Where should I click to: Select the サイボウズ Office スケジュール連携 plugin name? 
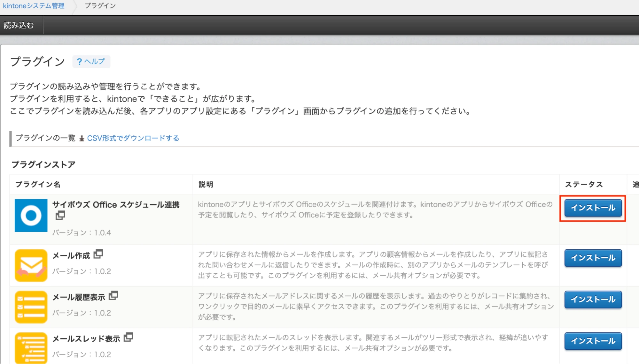(x=116, y=205)
